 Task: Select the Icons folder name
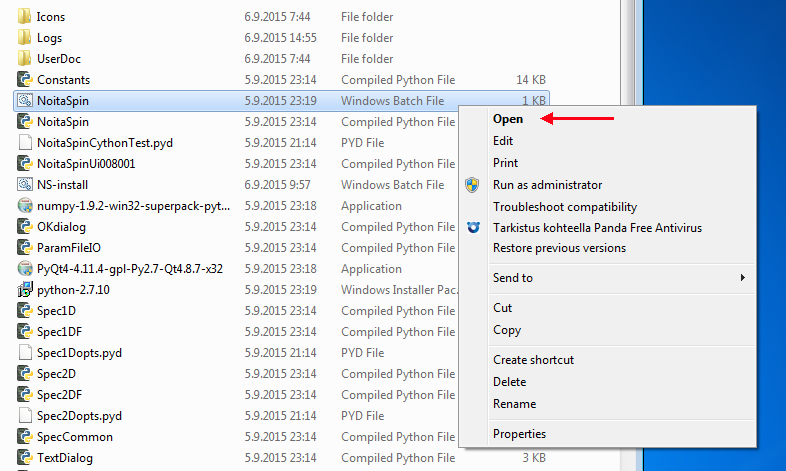tap(51, 17)
